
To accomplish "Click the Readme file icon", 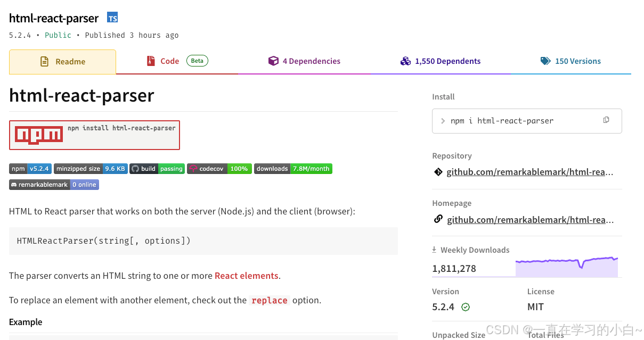I will 45,62.
